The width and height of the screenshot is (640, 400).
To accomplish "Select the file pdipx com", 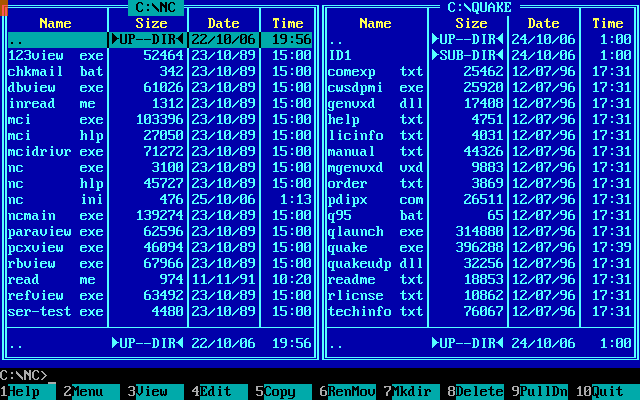I will coord(480,200).
